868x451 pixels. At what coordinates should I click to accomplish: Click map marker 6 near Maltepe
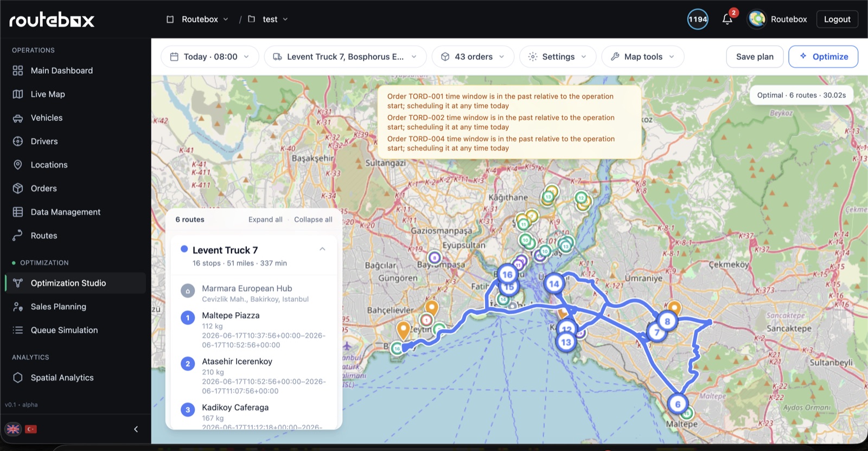click(678, 404)
